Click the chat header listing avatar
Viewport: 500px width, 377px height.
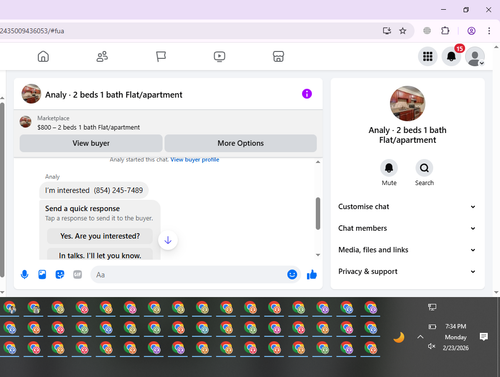pos(31,94)
